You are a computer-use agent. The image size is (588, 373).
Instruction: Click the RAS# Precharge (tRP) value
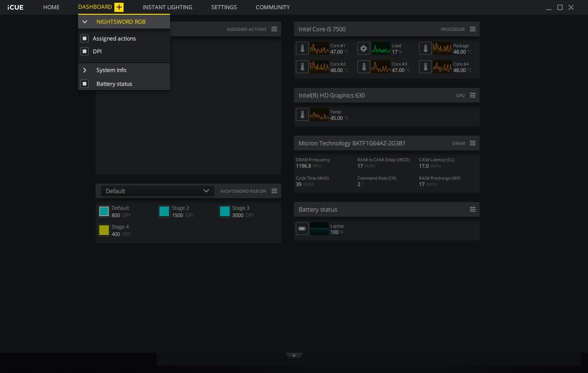pos(422,184)
